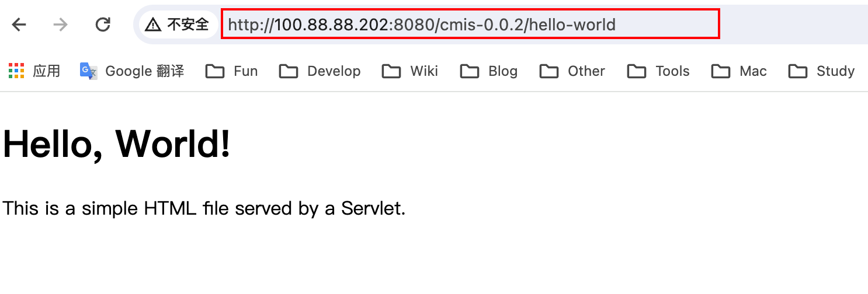
Task: Open the Other bookmark folder
Action: coord(572,71)
